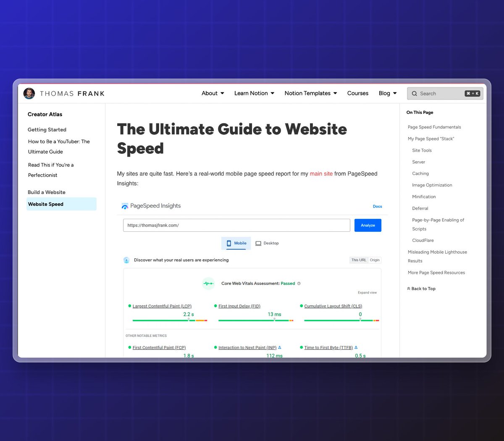Jump to My Page Speed "Stack"
The image size is (504, 441).
click(x=431, y=139)
